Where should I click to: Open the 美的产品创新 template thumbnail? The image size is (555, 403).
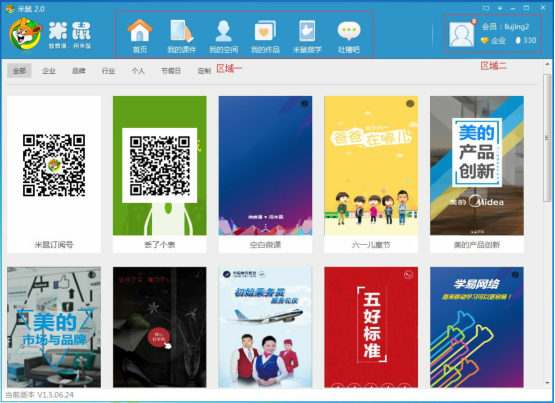pos(477,165)
